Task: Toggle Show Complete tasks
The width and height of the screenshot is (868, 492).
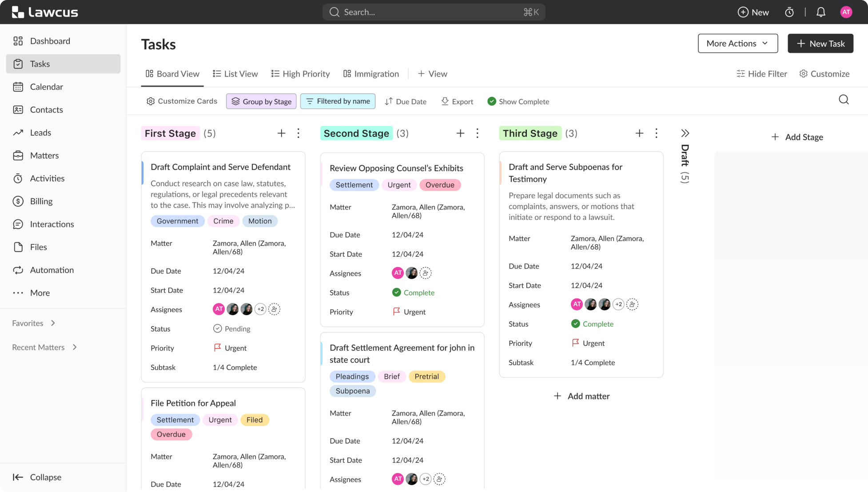Action: coord(518,101)
